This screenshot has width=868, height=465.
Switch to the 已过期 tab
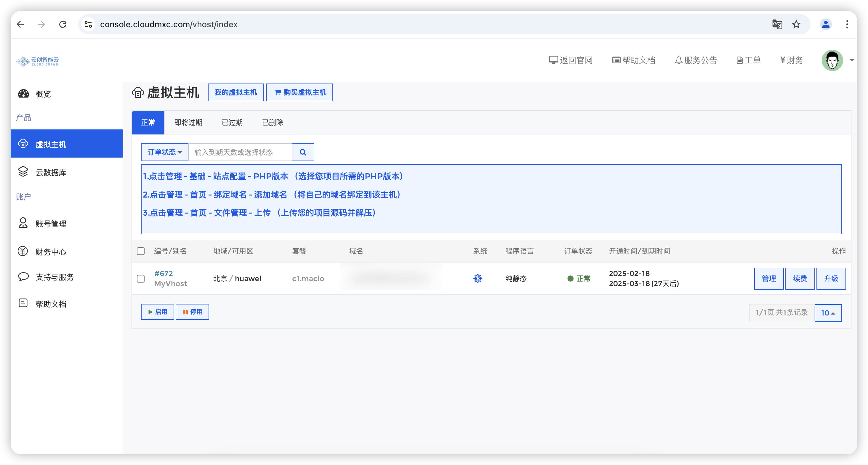point(232,122)
